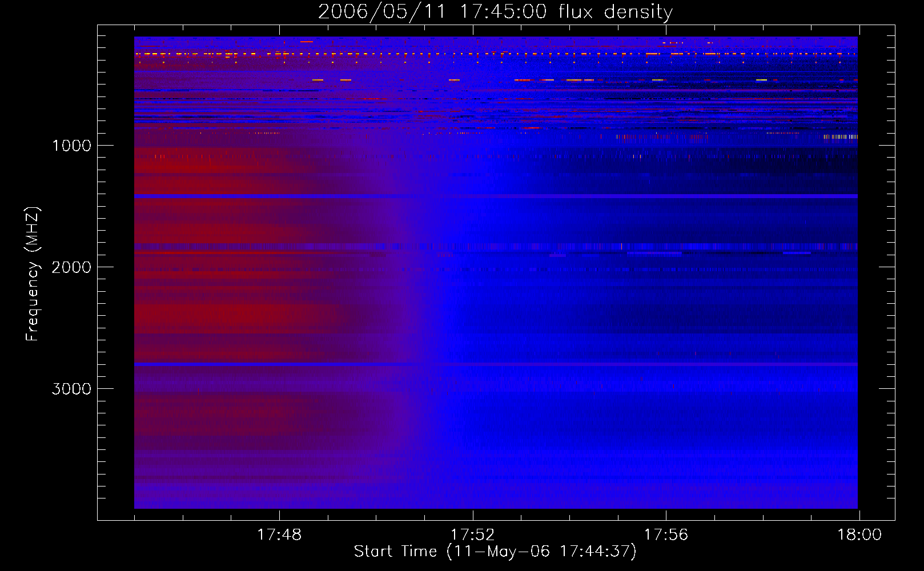This screenshot has width=924, height=571.
Task: Click the plot title '2006/05/11 17:45:00 flux density'
Action: [x=495, y=12]
